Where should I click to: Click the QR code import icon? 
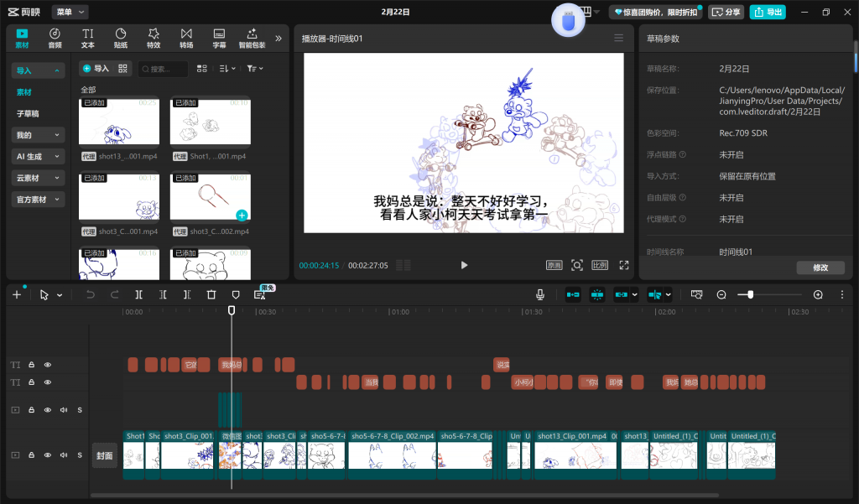123,69
